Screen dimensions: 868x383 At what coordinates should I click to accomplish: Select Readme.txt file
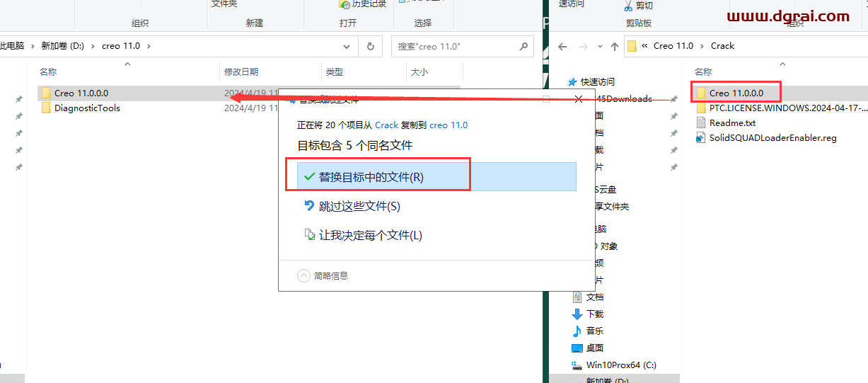[726, 122]
